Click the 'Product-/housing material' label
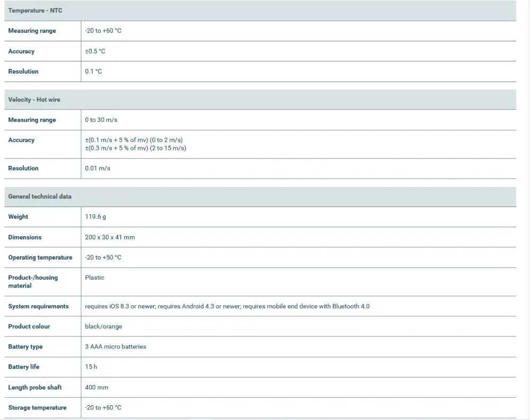Viewport: 530px width, 420px height. click(x=33, y=281)
